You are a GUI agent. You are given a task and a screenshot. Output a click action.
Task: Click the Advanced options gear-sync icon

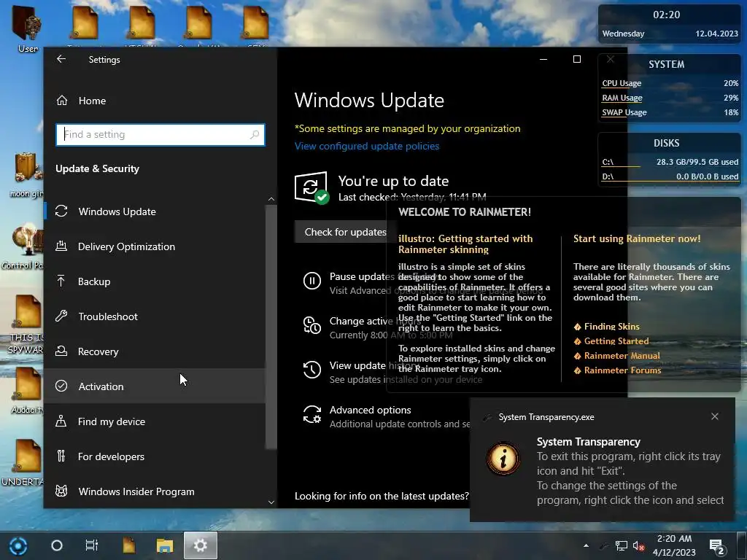tap(312, 414)
